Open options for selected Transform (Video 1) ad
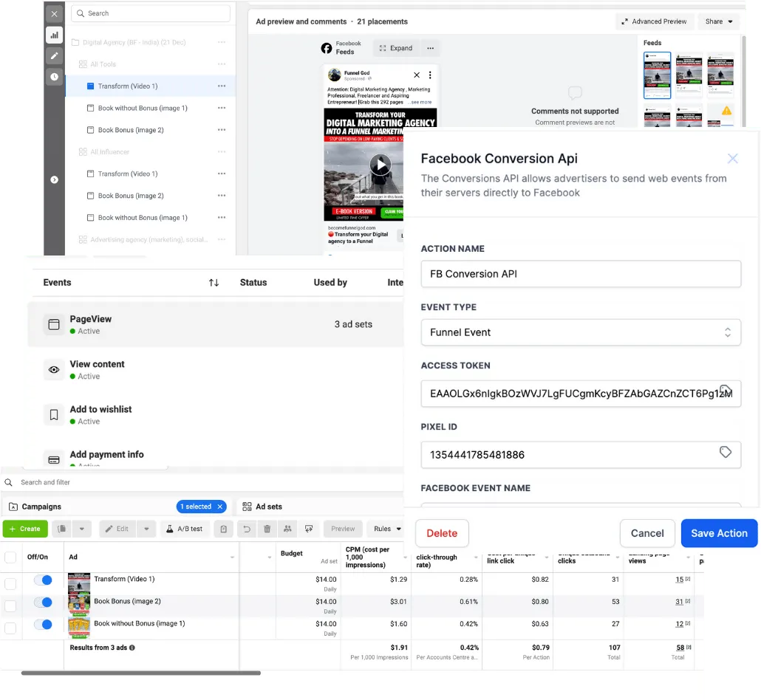This screenshot has height=700, width=761. pyautogui.click(x=222, y=86)
